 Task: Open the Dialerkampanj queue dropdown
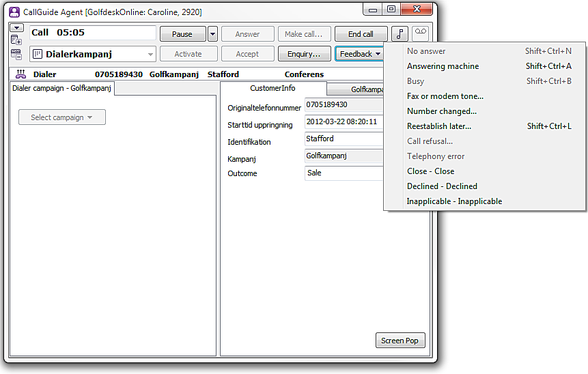pyautogui.click(x=150, y=54)
